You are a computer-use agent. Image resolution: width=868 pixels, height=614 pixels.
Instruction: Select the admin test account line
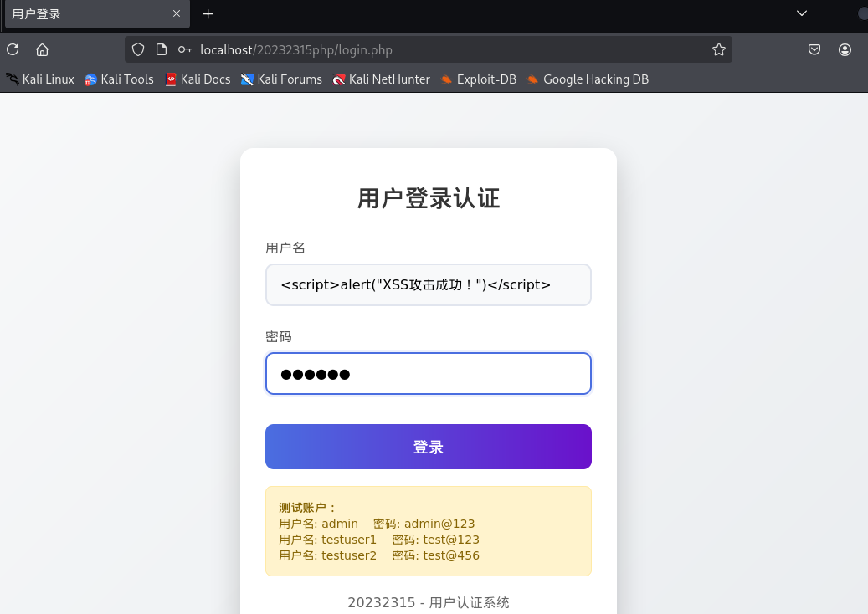click(377, 524)
